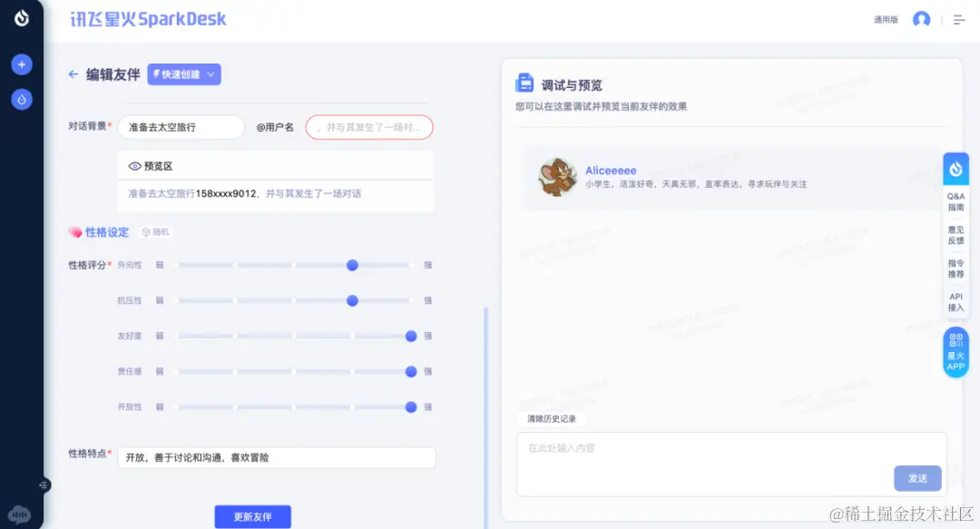Click the plus icon in the left sidebar
This screenshot has height=529, width=980.
[x=22, y=64]
